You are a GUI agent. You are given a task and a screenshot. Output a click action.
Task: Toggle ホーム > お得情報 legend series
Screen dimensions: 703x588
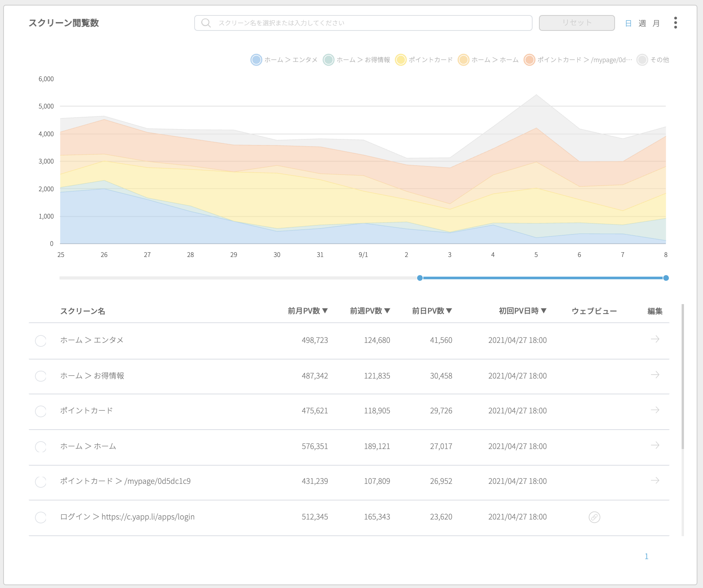tap(357, 60)
